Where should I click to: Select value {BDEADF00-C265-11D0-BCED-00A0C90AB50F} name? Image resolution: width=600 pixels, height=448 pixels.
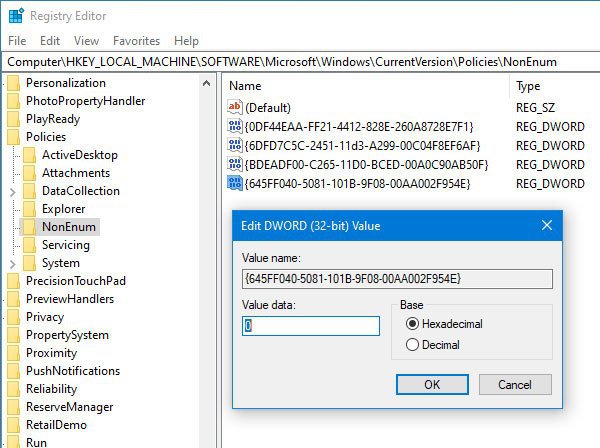pos(367,165)
